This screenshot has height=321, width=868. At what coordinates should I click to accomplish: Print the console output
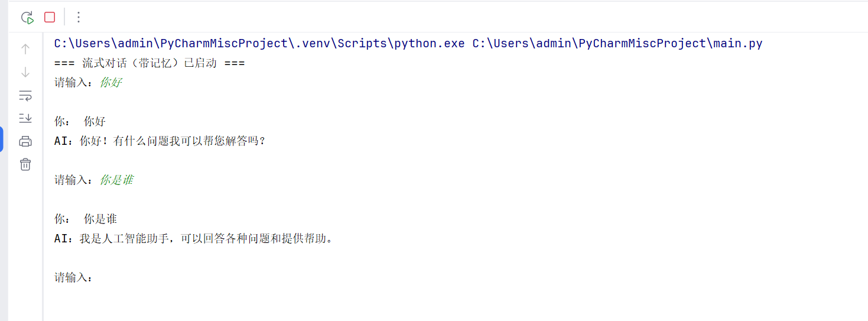pos(25,141)
